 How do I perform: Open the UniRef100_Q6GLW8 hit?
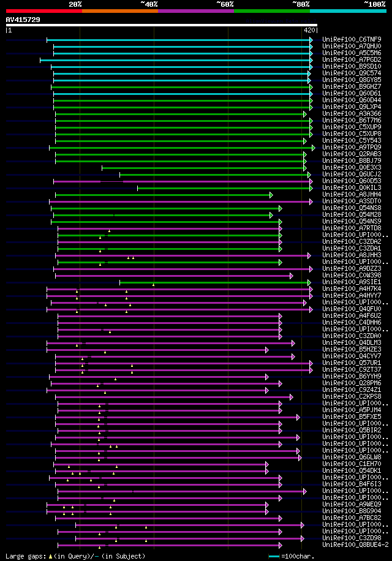coord(352,457)
